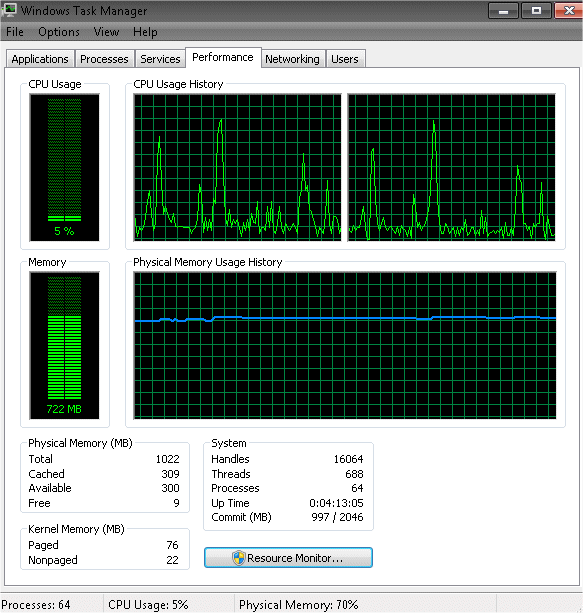Click the right CPU Usage History graph
583x613 pixels.
452,167
